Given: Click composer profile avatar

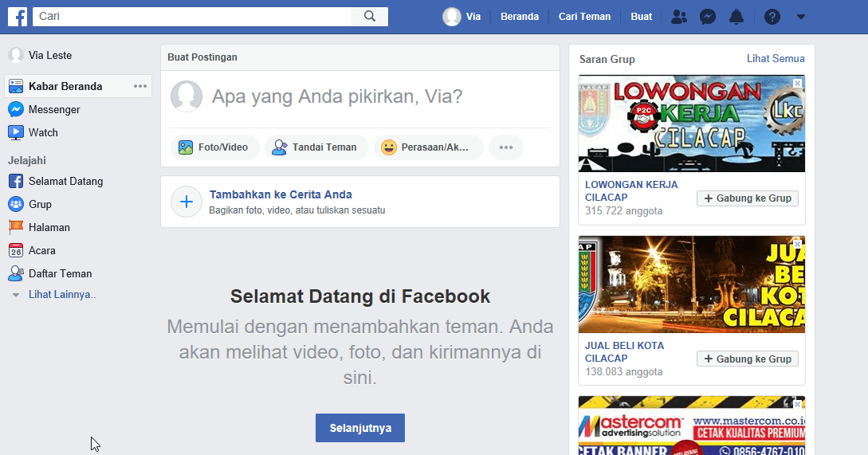Looking at the screenshot, I should pyautogui.click(x=186, y=96).
